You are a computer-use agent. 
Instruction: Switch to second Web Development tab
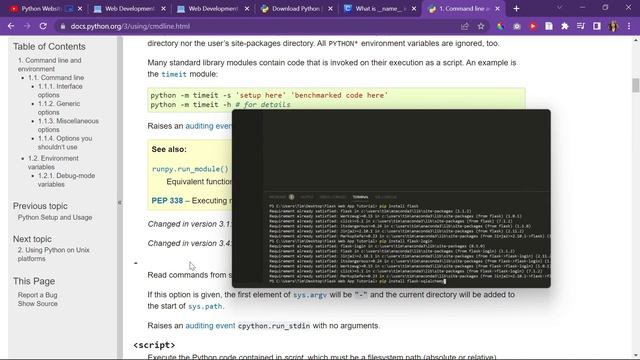[x=213, y=9]
